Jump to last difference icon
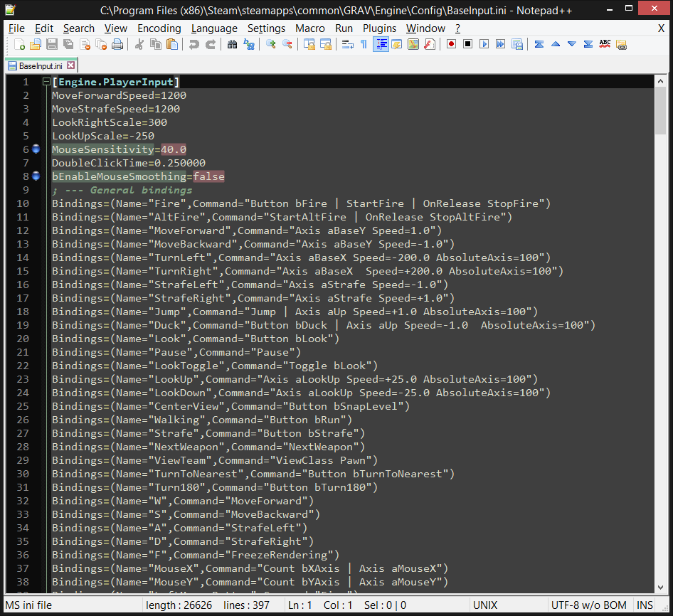This screenshot has width=673, height=616. (588, 44)
